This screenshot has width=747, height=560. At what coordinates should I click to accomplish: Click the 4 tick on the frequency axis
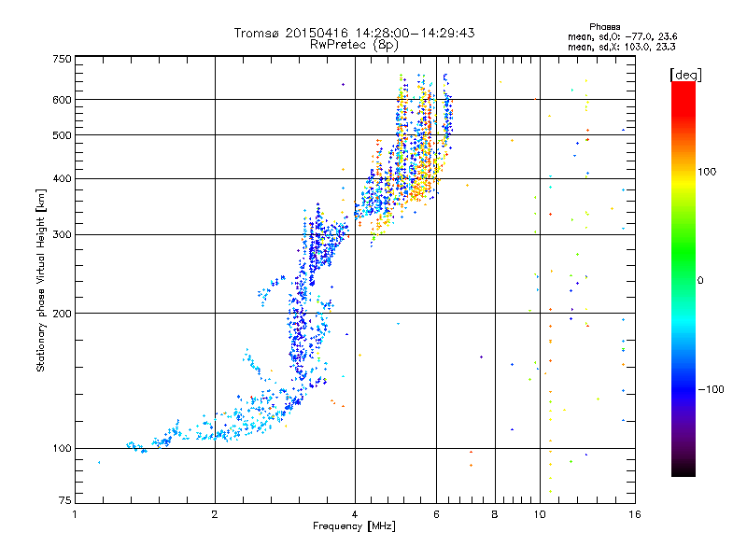point(355,514)
